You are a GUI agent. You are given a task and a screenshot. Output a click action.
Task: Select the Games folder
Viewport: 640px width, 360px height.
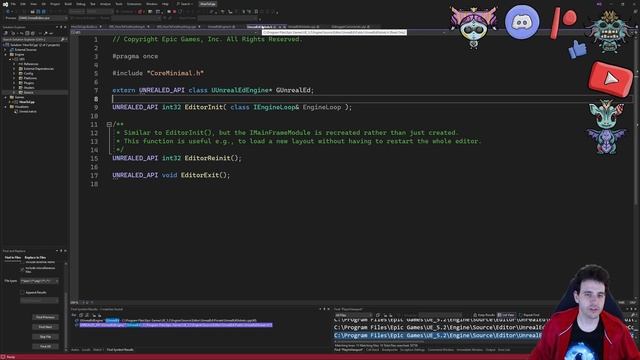coord(19,97)
